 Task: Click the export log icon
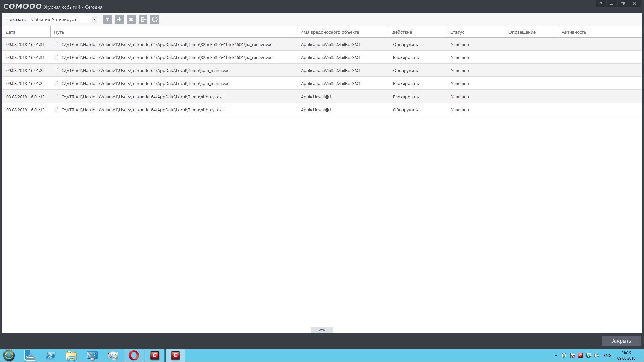(x=143, y=19)
